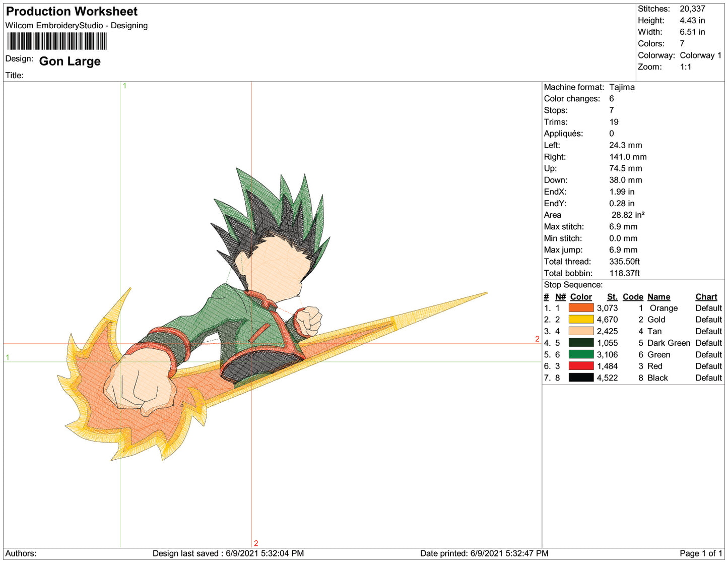Screen dimensions: 728x563
Task: Click the 'Production Worksheet' heading
Action: click(72, 12)
